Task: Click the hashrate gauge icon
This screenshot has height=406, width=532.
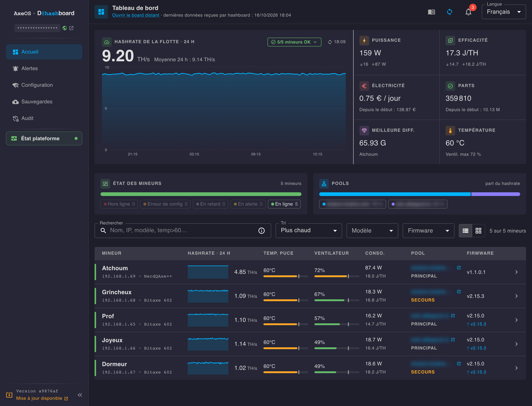Action: point(107,42)
